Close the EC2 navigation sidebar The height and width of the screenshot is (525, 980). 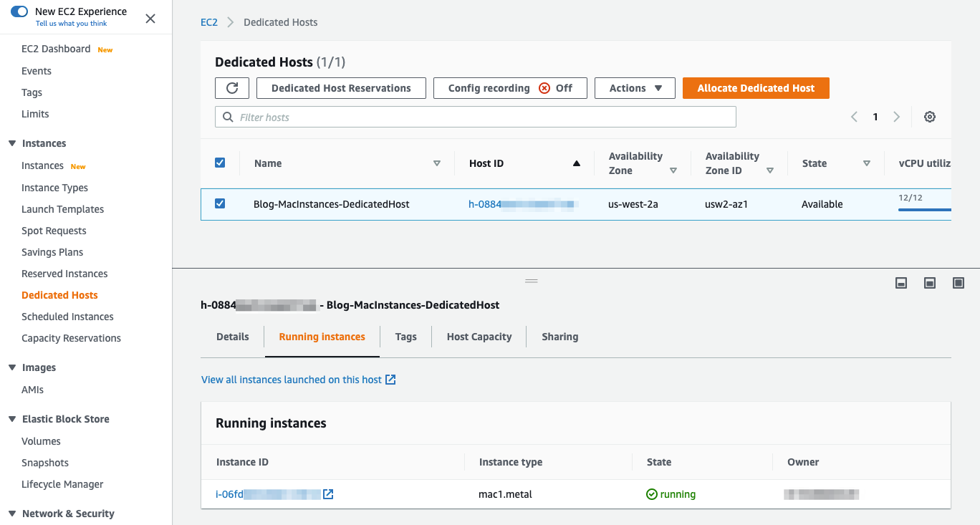click(x=150, y=19)
